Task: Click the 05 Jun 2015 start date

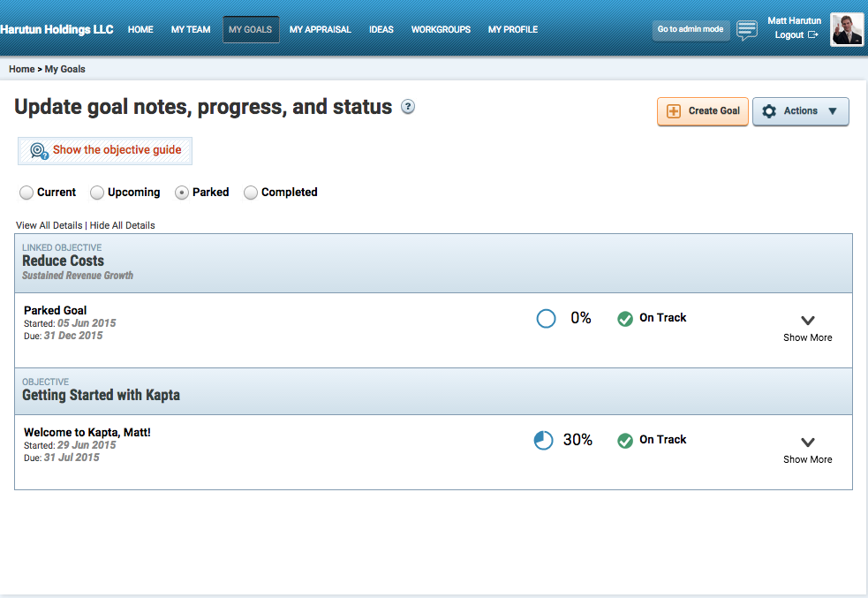Action: [87, 323]
